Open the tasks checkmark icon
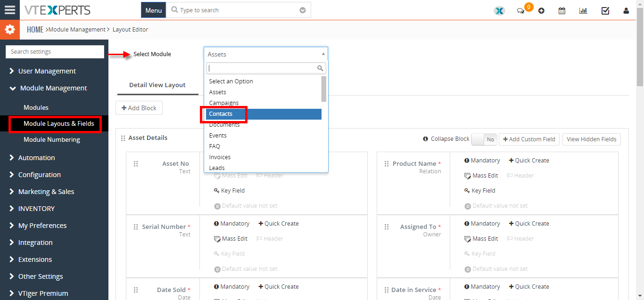Viewport: 644px width, 300px height. [x=605, y=10]
